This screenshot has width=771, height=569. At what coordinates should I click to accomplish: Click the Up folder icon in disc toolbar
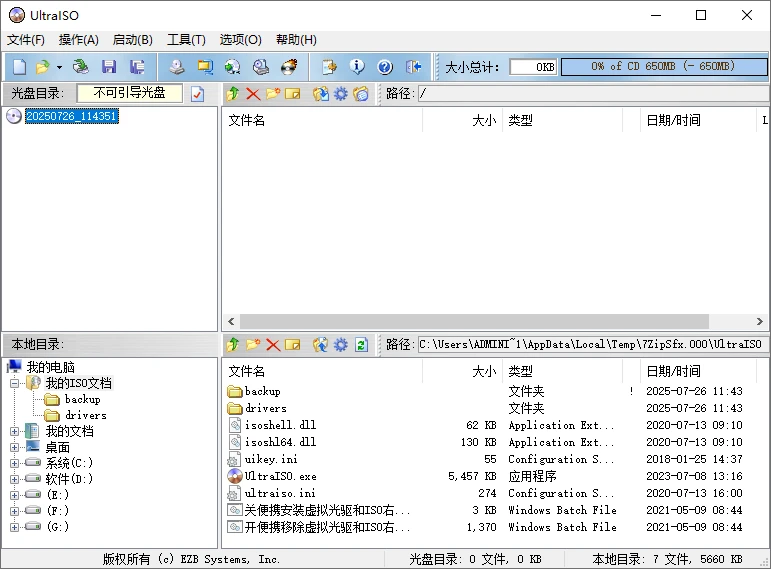click(x=233, y=93)
